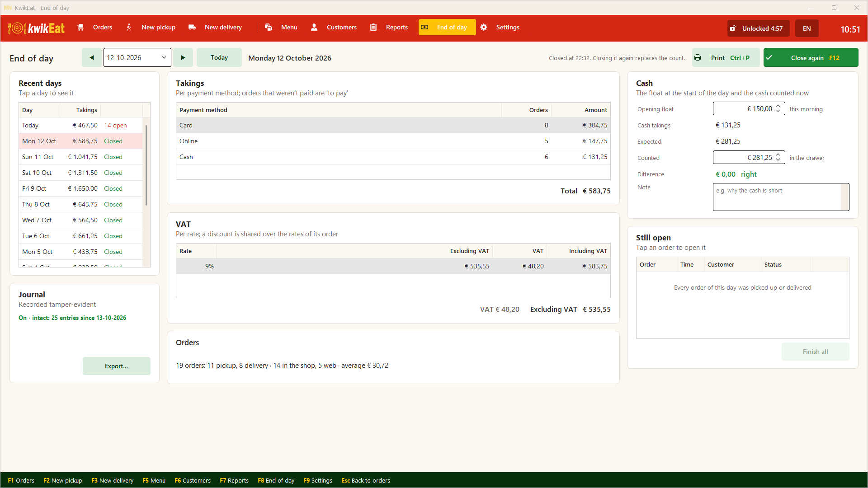Select the Card row in Takings

coord(393,125)
